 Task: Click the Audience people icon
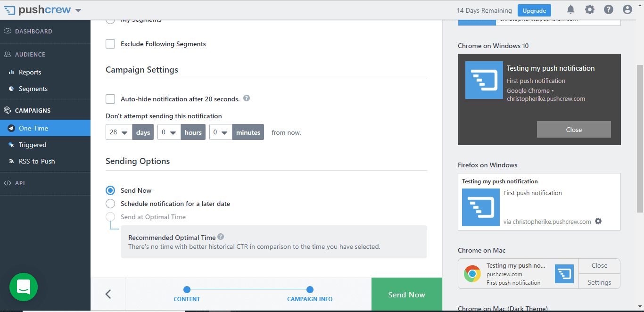pyautogui.click(x=8, y=55)
